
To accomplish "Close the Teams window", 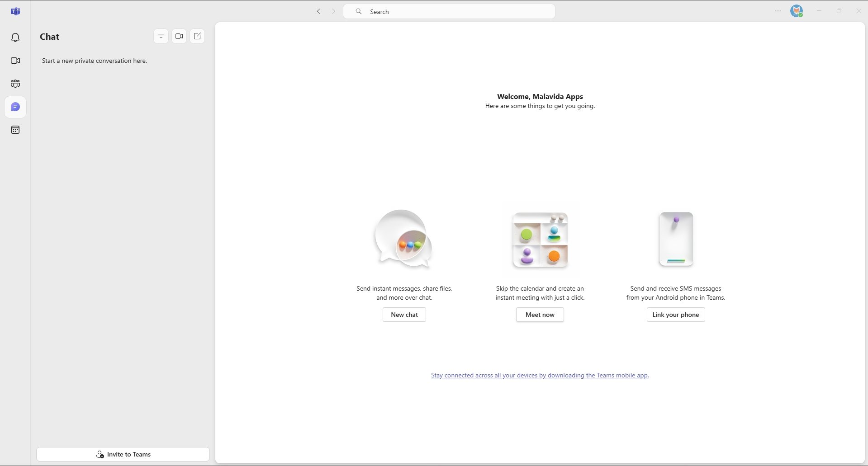I will tap(859, 11).
